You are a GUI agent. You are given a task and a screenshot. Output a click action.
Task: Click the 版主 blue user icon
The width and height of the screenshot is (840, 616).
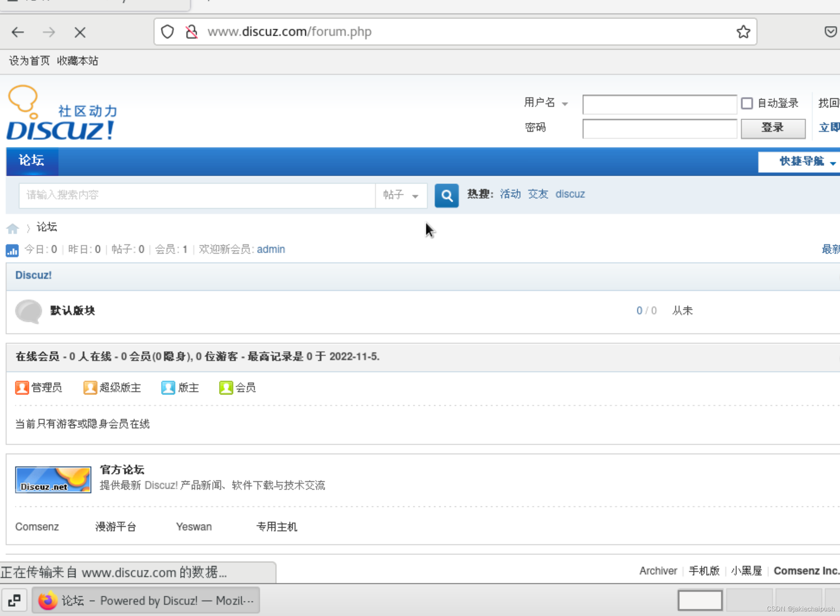pyautogui.click(x=168, y=387)
